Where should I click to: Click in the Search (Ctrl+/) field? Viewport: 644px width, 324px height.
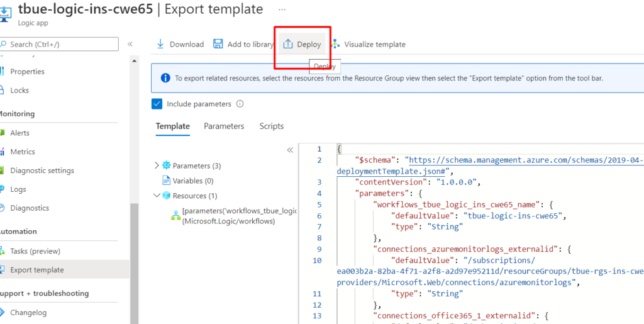pyautogui.click(x=59, y=44)
